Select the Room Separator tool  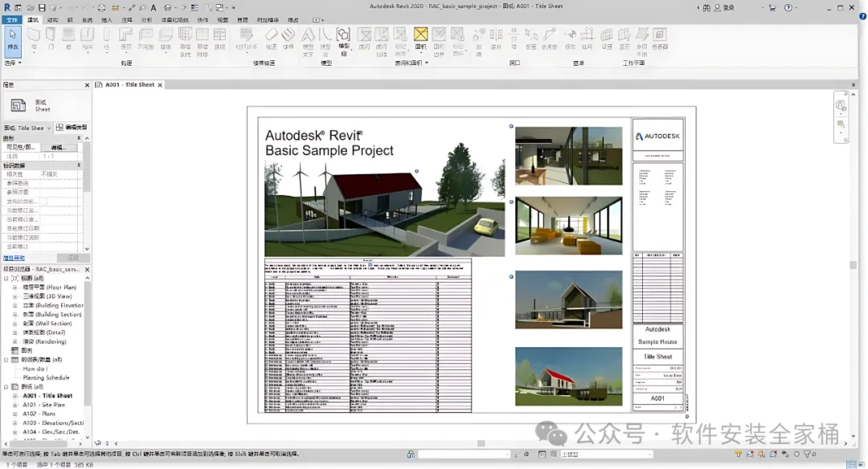[x=382, y=42]
